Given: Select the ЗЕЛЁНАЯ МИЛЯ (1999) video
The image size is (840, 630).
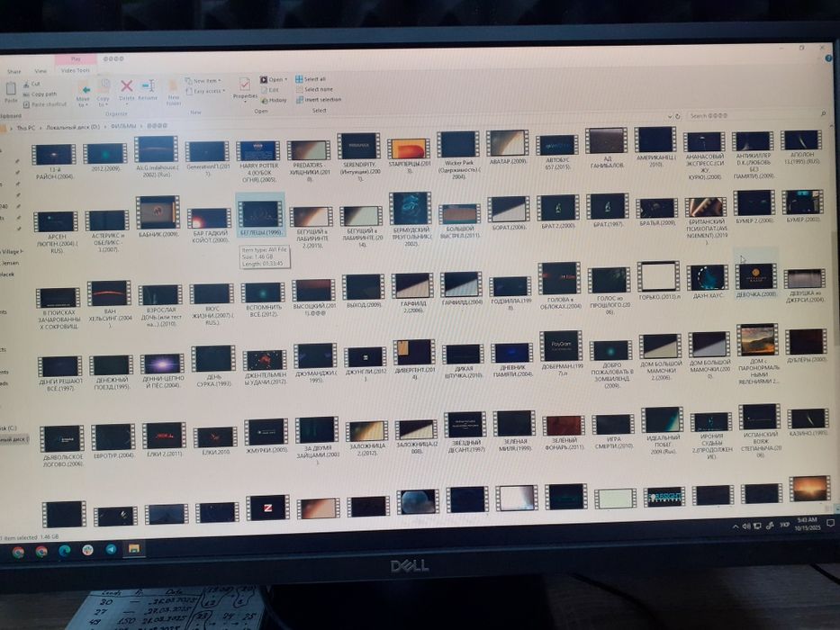Looking at the screenshot, I should click(514, 431).
